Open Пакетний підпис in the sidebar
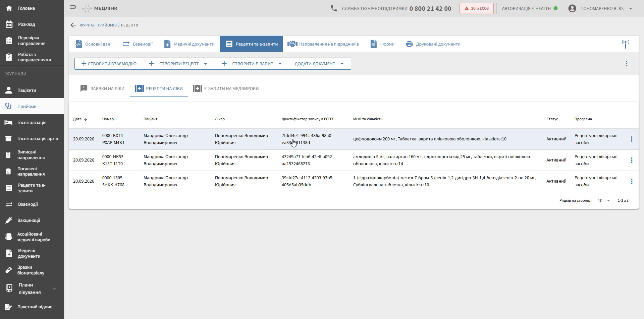The height and width of the screenshot is (319, 644). (x=32, y=307)
